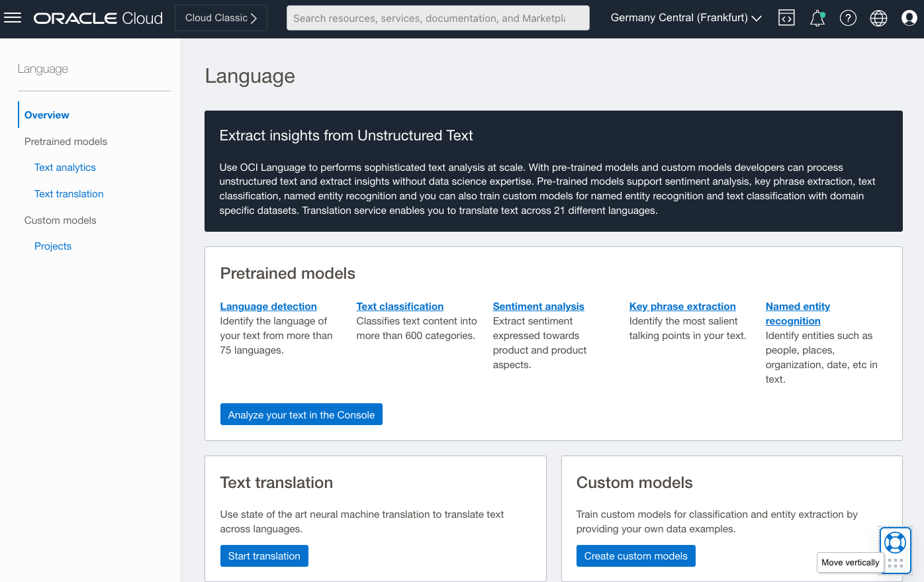Select Overview in the sidebar
This screenshot has height=582, width=924.
click(x=47, y=115)
